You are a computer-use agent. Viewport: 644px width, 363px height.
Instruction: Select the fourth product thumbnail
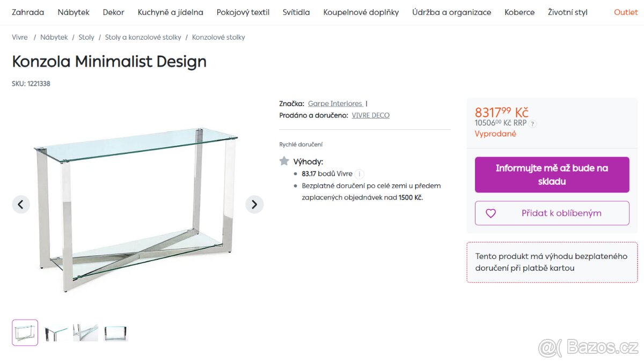click(115, 332)
